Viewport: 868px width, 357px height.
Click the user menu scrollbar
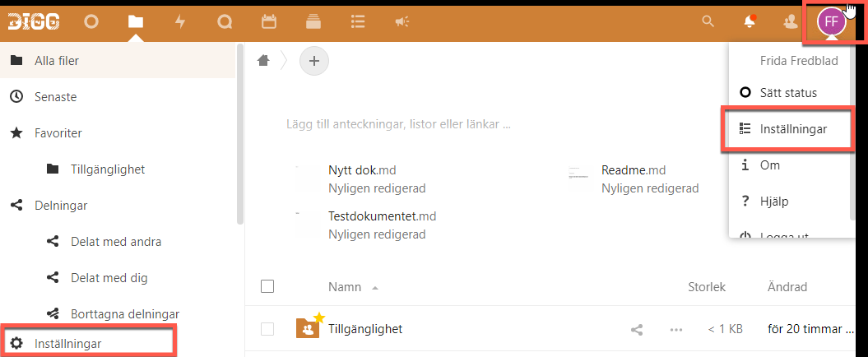point(852,132)
